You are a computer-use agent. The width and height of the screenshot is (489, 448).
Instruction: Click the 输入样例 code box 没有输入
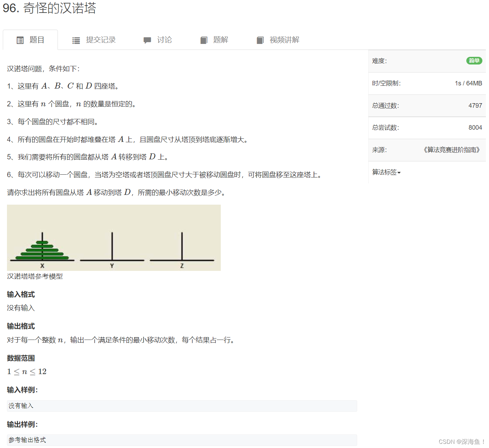(182, 406)
